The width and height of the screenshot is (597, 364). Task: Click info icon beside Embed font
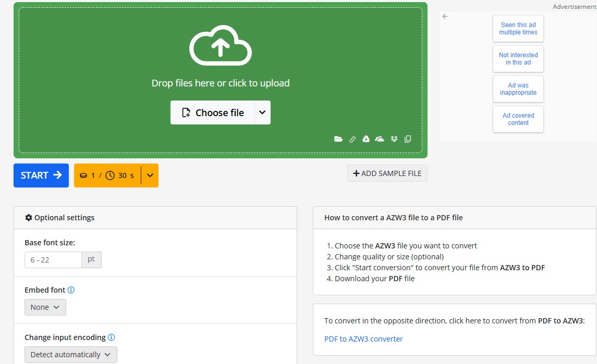point(71,290)
